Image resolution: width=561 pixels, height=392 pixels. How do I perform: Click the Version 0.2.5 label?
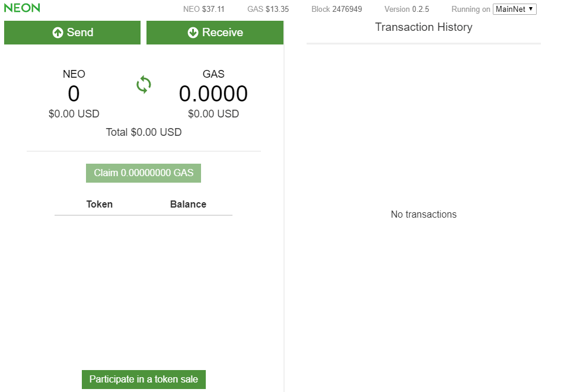406,9
